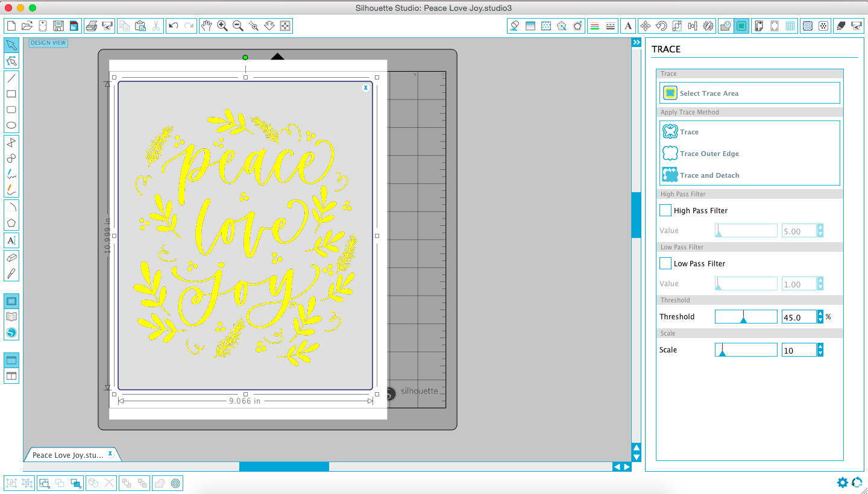Collapse the Trace panel with double chevron
Screen dimensions: 868x494
click(x=636, y=42)
